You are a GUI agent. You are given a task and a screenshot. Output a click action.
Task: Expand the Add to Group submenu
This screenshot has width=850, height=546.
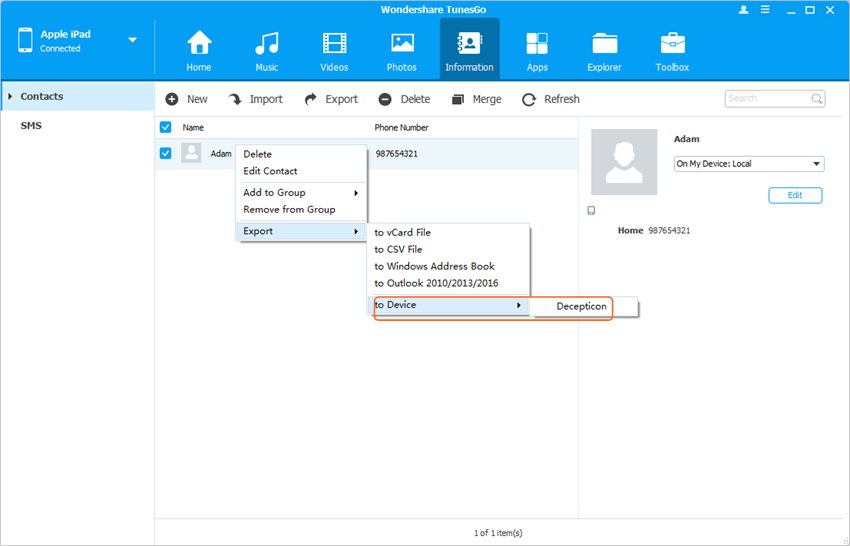pyautogui.click(x=300, y=193)
